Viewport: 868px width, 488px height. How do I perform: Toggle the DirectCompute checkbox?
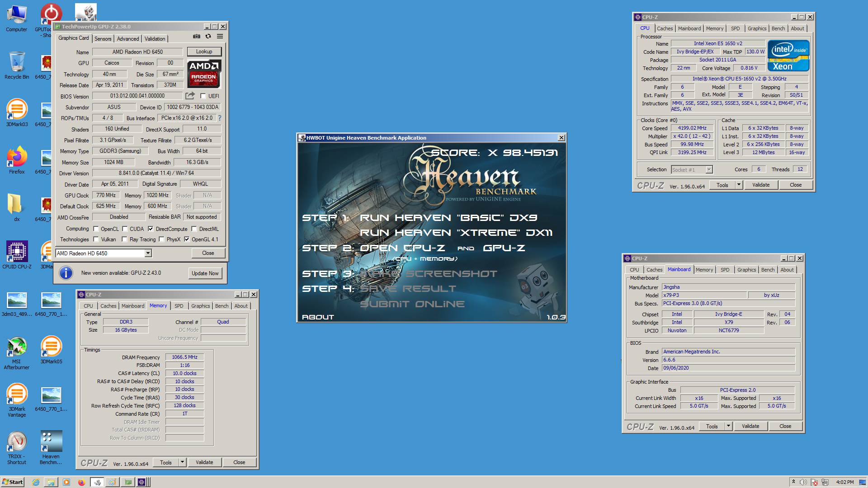[151, 229]
